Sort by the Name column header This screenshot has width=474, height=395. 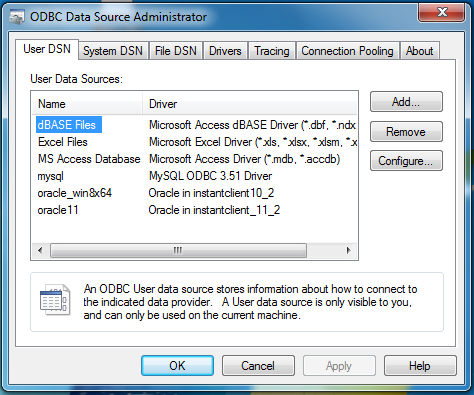87,104
